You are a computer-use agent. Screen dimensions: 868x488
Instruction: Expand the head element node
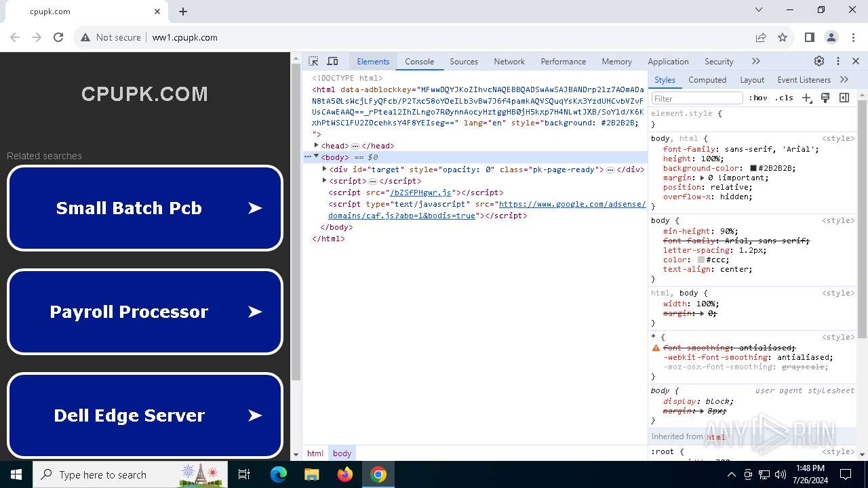[316, 145]
